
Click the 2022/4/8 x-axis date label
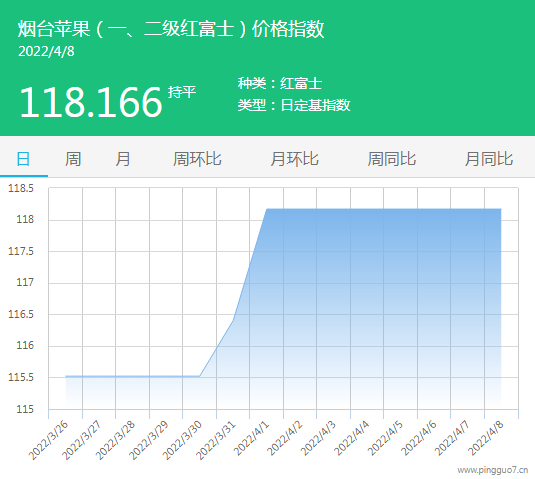point(486,439)
